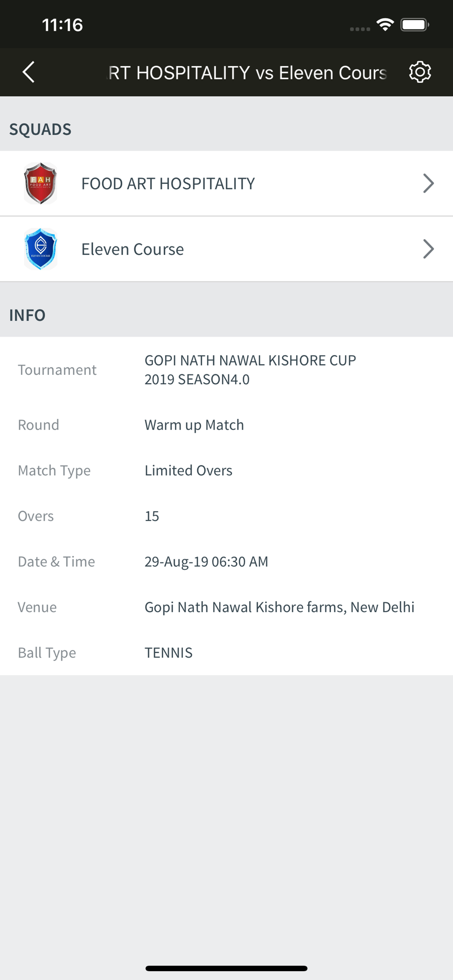The height and width of the screenshot is (980, 453).
Task: Expand the Eleven Course squad chevron
Action: point(428,249)
